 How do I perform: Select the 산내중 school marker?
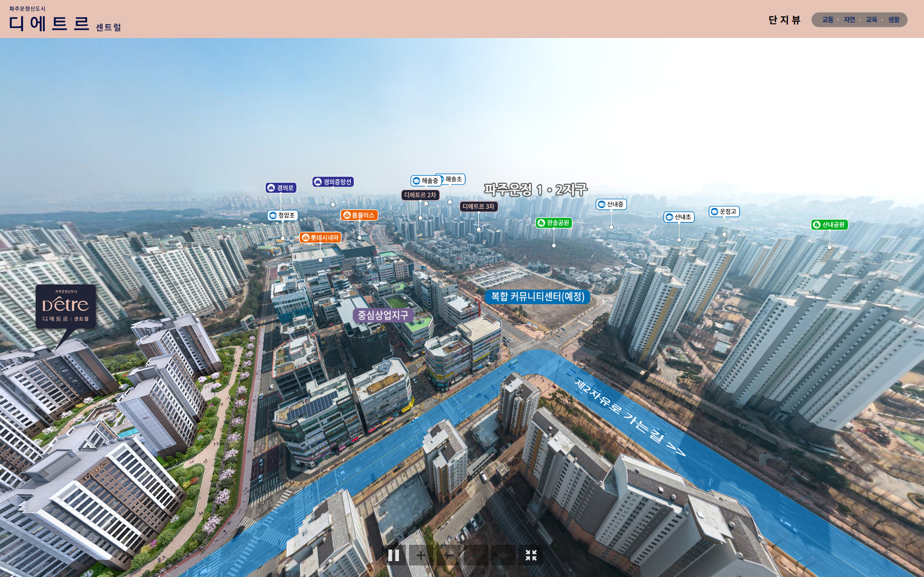[x=611, y=205]
